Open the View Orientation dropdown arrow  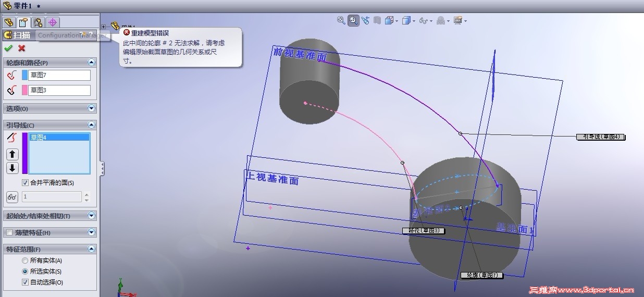397,21
